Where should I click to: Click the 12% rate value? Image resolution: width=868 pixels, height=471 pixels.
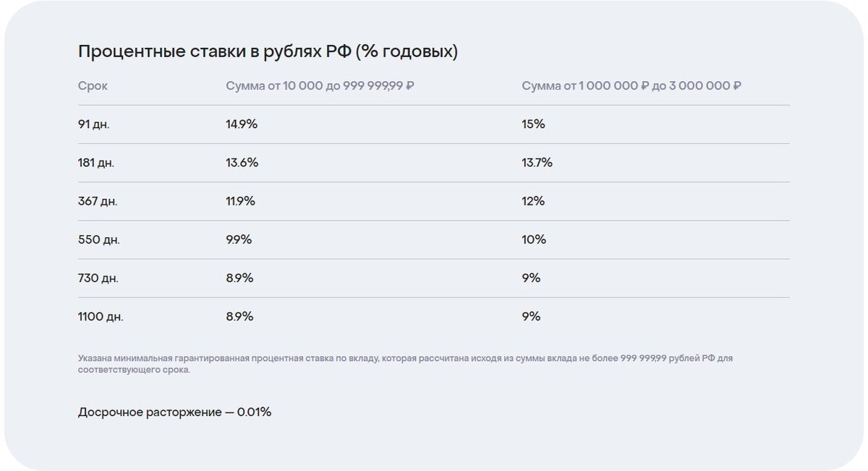[x=533, y=201]
